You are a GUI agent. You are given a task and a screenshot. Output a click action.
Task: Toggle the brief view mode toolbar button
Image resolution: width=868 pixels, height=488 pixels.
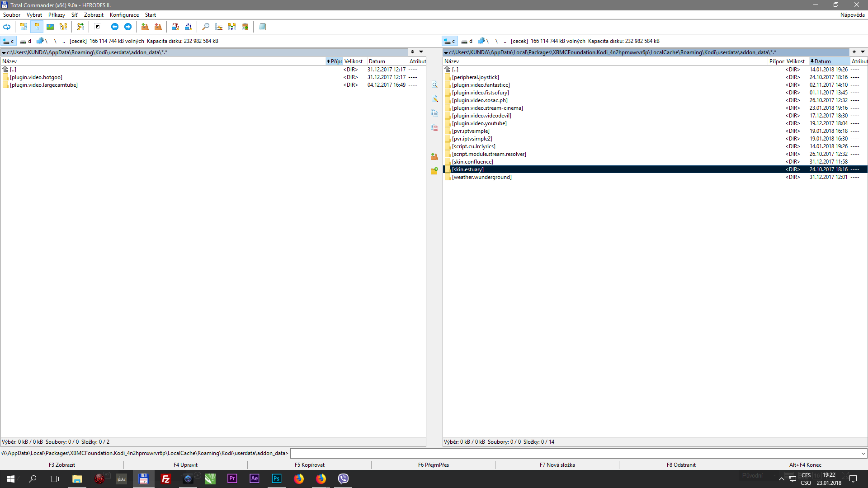coord(24,27)
